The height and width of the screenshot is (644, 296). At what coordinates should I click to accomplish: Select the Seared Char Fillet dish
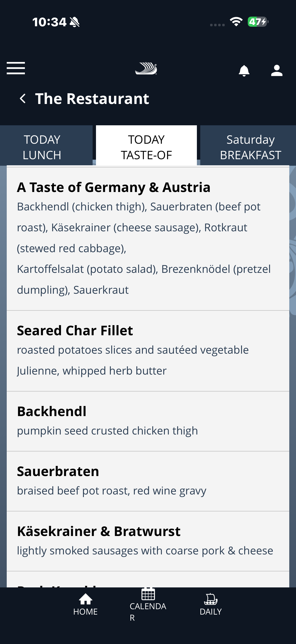tap(75, 331)
